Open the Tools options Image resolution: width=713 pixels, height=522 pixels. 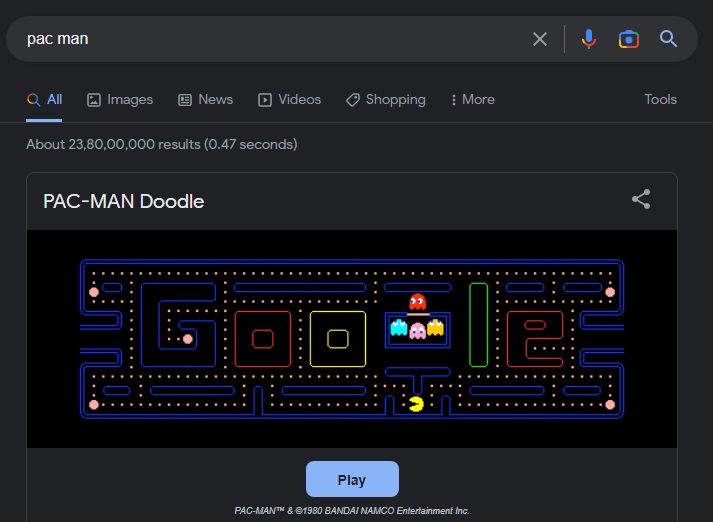(x=660, y=100)
